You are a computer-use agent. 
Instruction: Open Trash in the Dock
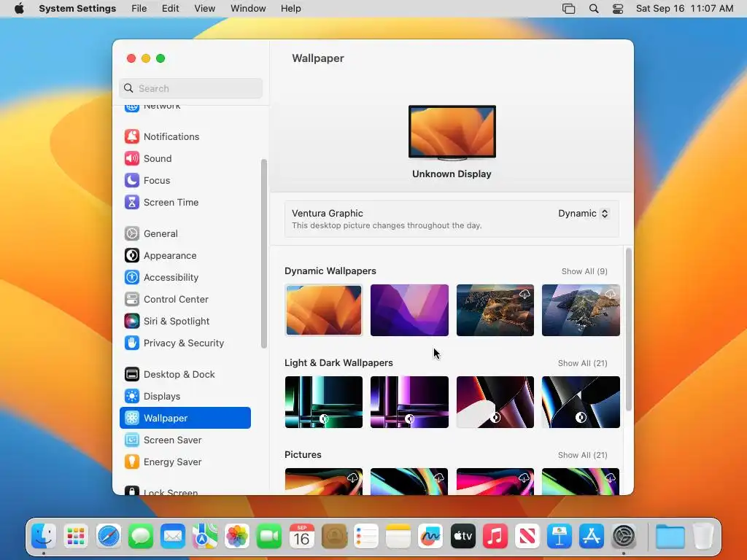[x=703, y=536]
